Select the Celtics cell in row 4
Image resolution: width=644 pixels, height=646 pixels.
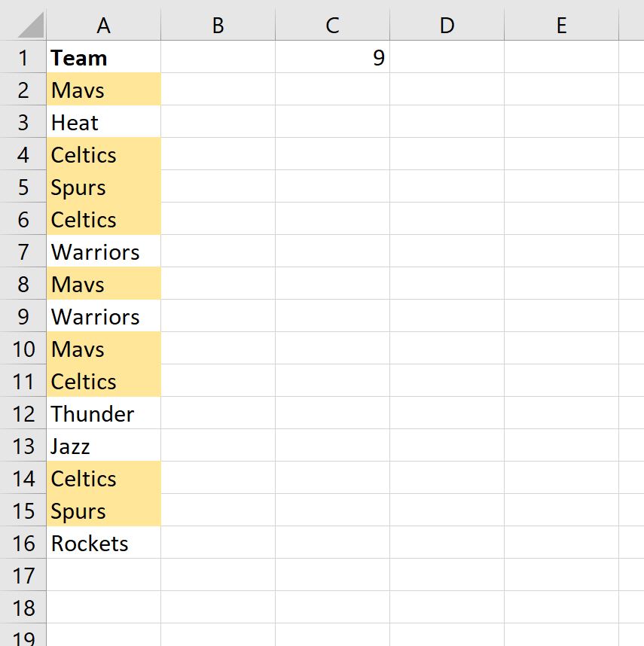click(103, 154)
